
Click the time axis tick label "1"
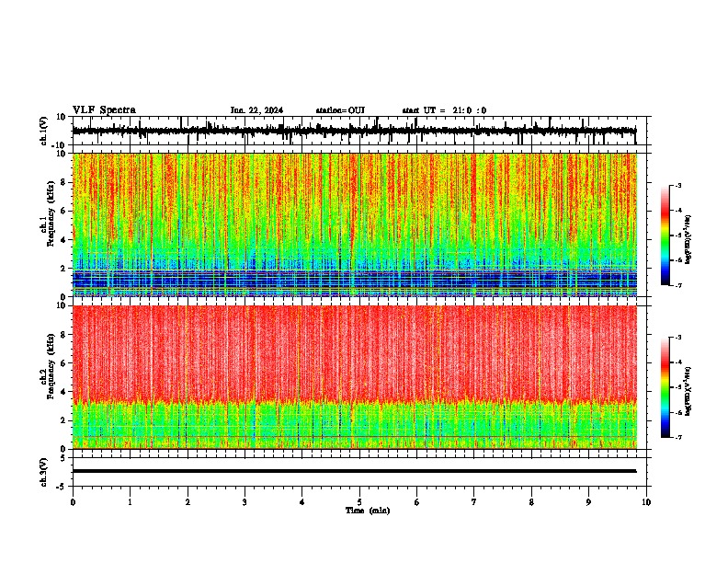[x=130, y=502]
